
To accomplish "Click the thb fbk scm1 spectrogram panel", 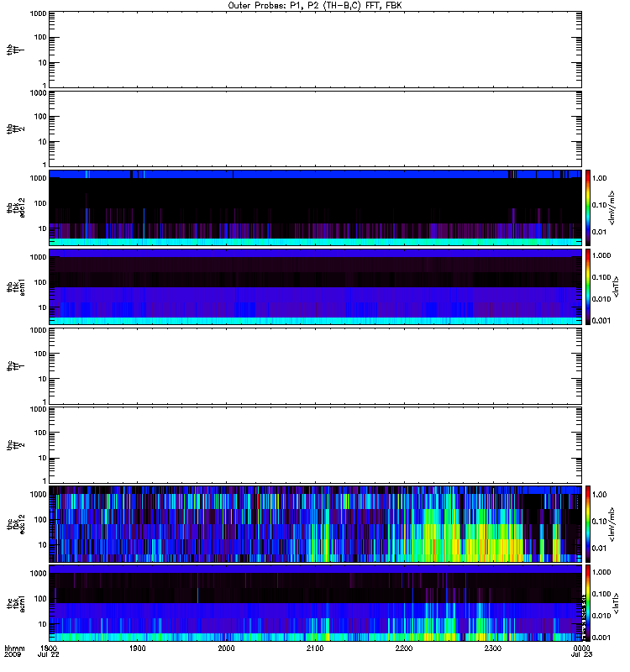I will (316, 286).
